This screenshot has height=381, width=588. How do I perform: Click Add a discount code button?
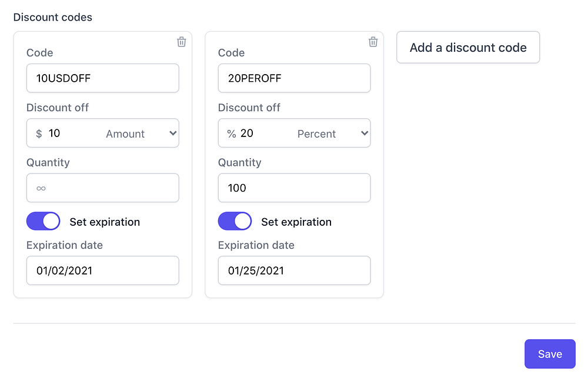[x=468, y=48]
